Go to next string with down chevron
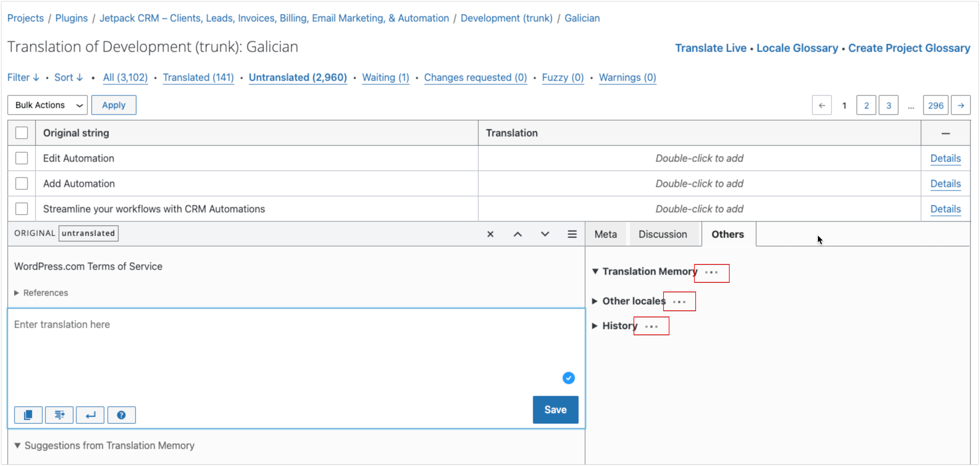 click(545, 234)
